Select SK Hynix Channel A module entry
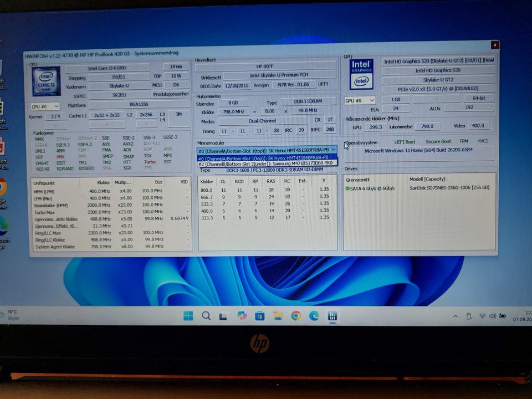 click(267, 158)
